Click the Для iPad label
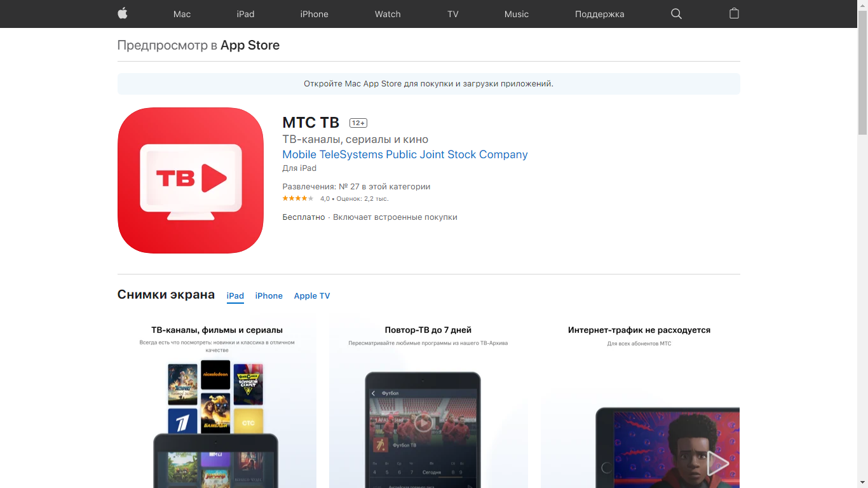This screenshot has height=488, width=868. (x=299, y=168)
